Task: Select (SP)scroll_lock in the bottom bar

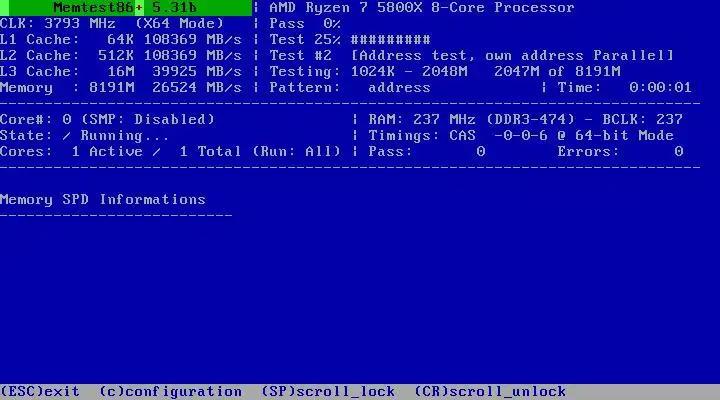Action: coord(328,392)
